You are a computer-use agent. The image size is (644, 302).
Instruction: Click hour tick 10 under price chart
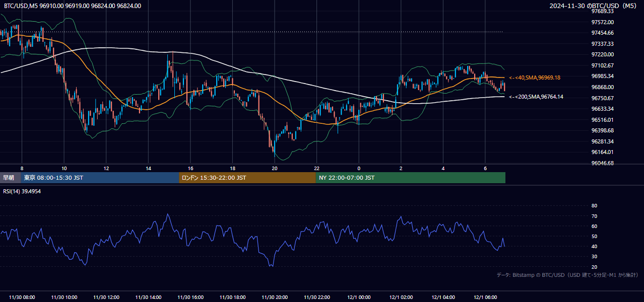click(64, 168)
